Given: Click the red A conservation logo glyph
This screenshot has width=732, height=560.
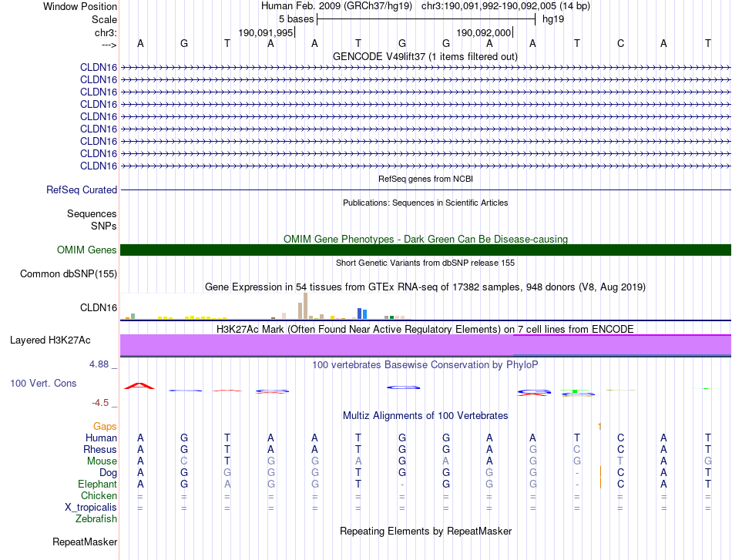Looking at the screenshot, I should pyautogui.click(x=139, y=385).
